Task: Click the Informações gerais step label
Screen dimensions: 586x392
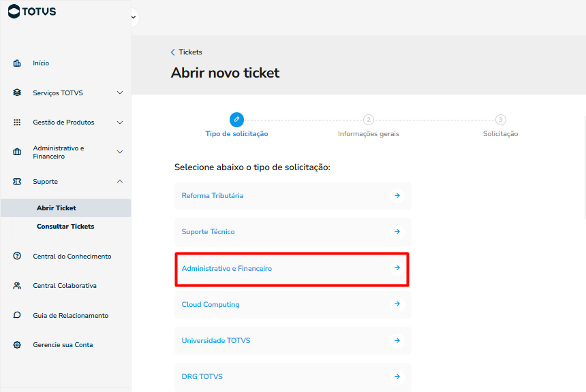Action: (369, 133)
